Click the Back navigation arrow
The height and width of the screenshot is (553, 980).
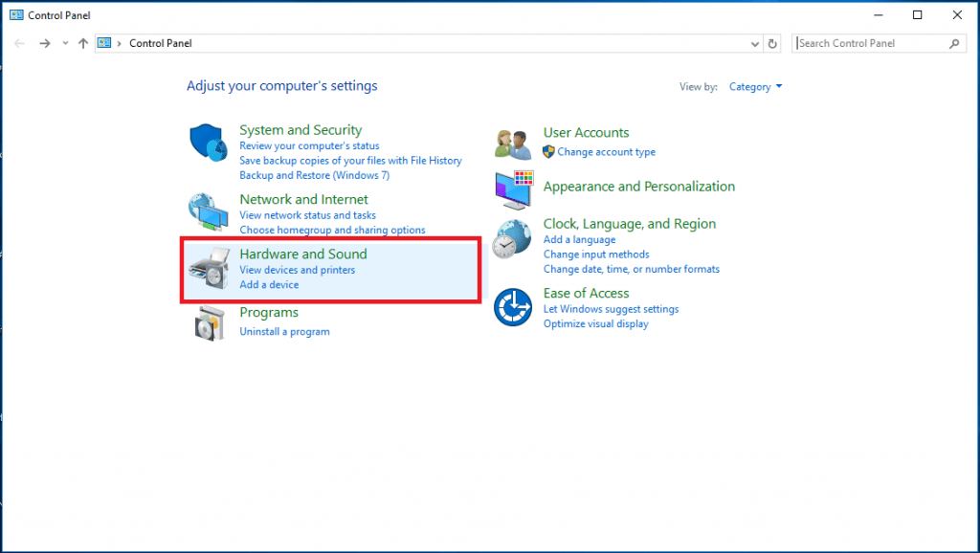click(x=19, y=43)
